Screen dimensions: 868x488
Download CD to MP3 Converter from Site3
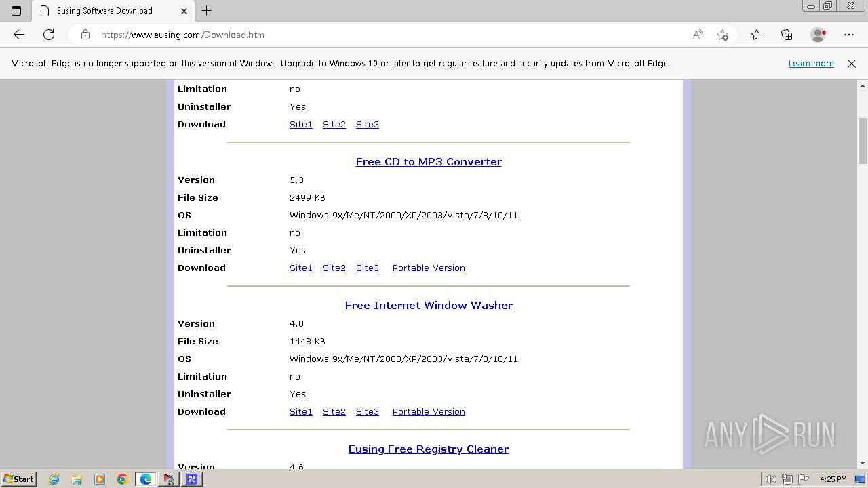tap(368, 268)
